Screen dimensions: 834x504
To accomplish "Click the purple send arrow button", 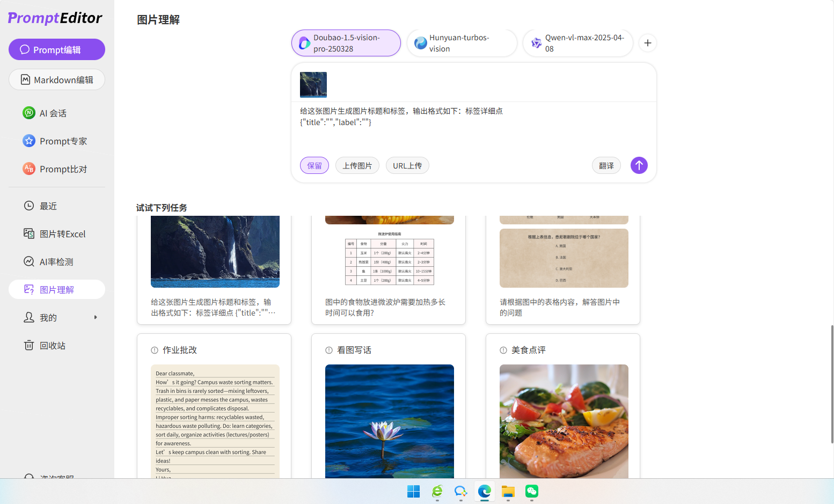I will 639,165.
